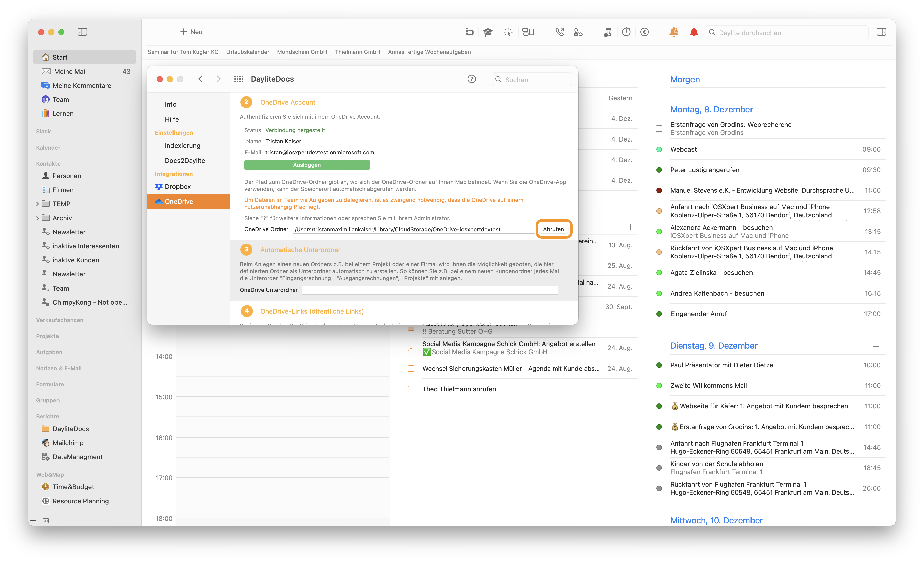Check off Theo Thielmann anrufen task

411,389
